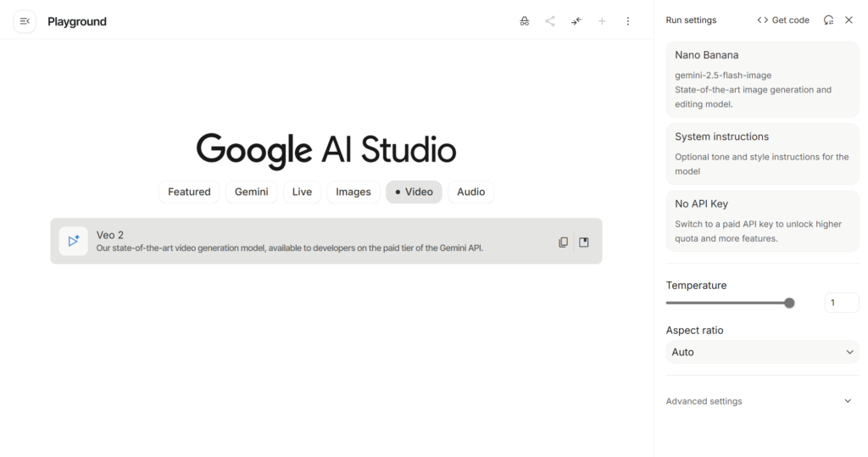Screen dimensions: 868x457
Task: Open the Nano Banana model selector card
Action: coord(762,80)
